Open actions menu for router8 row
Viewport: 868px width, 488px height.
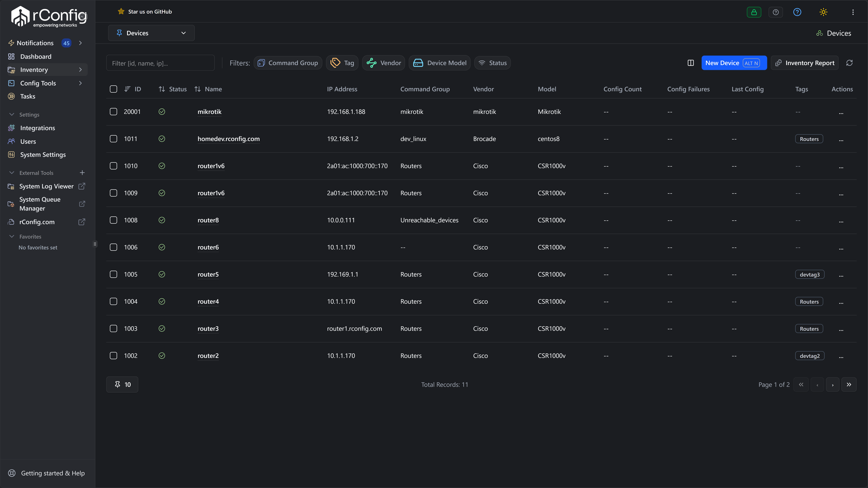(841, 221)
